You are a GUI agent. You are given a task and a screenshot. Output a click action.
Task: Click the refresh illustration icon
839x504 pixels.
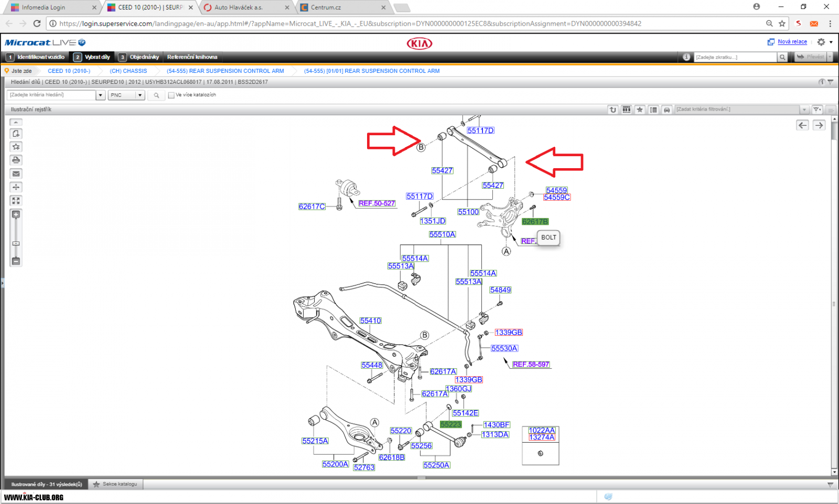pyautogui.click(x=612, y=109)
